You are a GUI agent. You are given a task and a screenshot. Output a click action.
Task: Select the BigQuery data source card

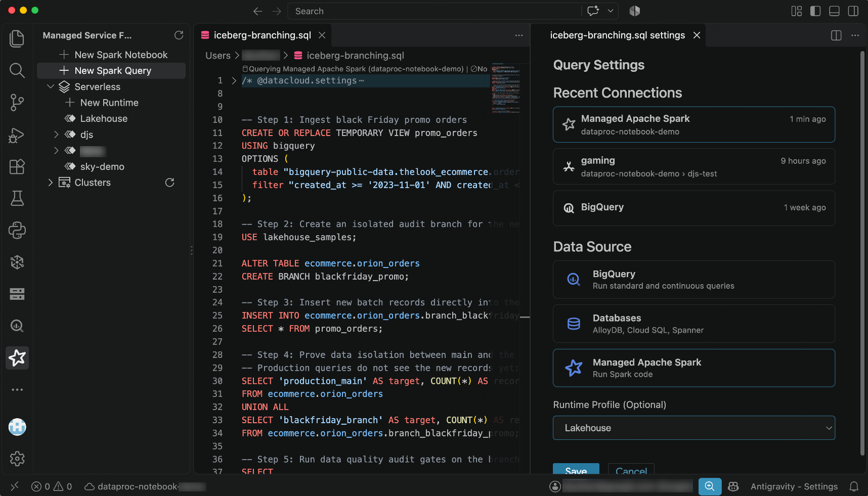[693, 280]
